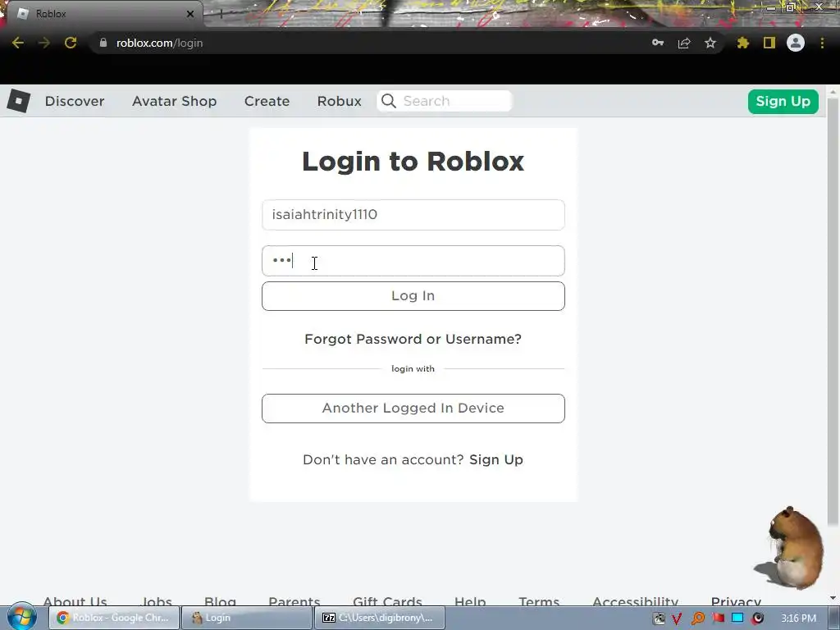
Task: Reload the page with the refresh icon
Action: tap(71, 43)
